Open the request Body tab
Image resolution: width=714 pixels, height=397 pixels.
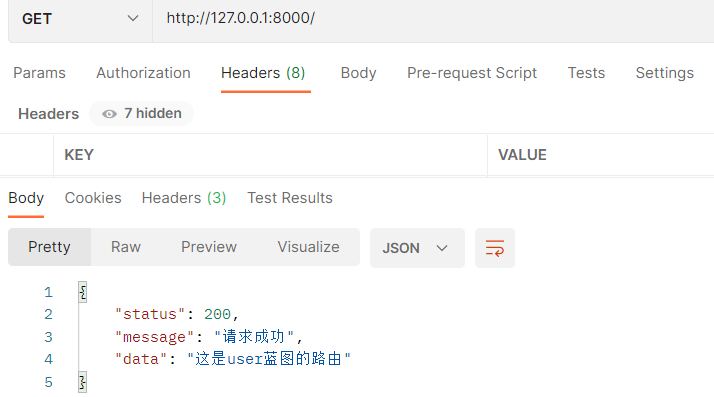(358, 73)
